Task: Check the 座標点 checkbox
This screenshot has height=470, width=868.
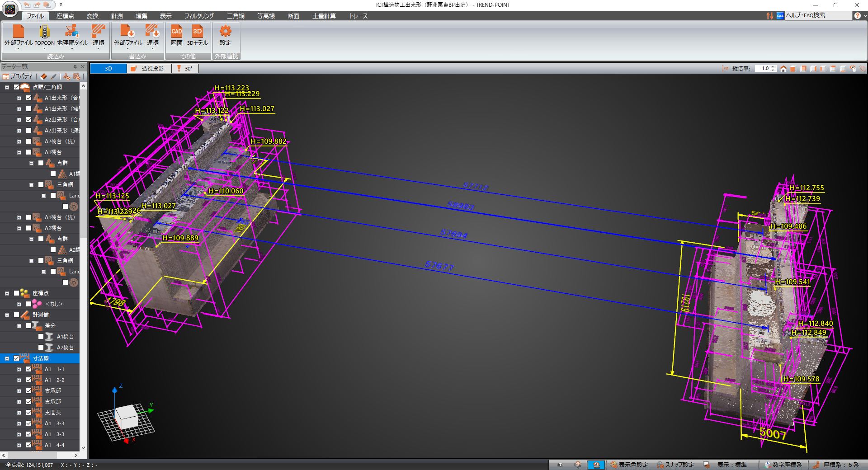Action: (x=17, y=293)
